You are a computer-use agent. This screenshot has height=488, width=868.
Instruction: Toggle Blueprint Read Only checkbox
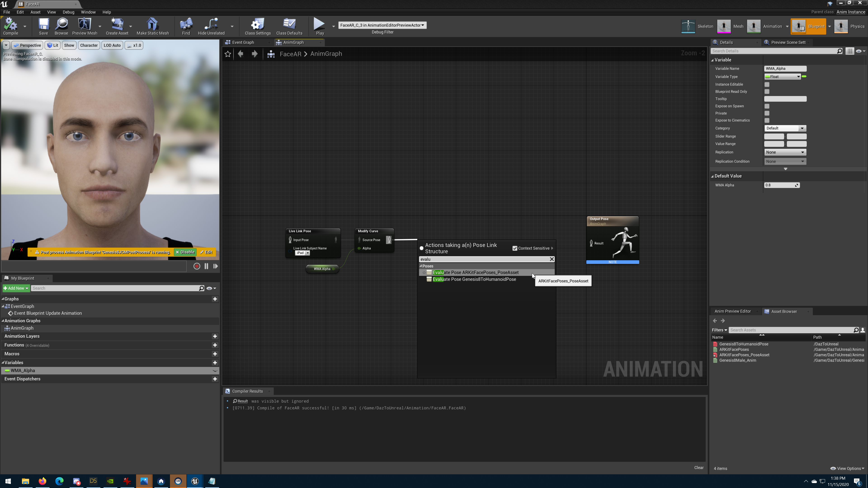pyautogui.click(x=767, y=91)
